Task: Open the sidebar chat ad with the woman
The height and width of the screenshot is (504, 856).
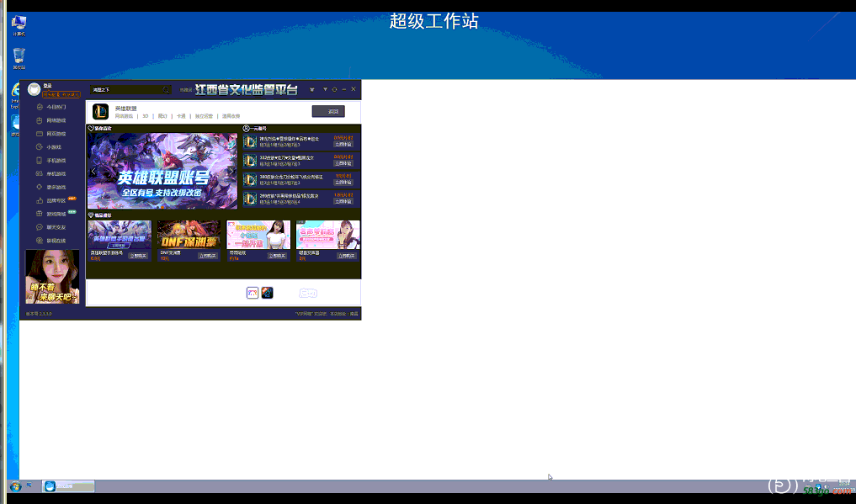Action: (x=52, y=277)
